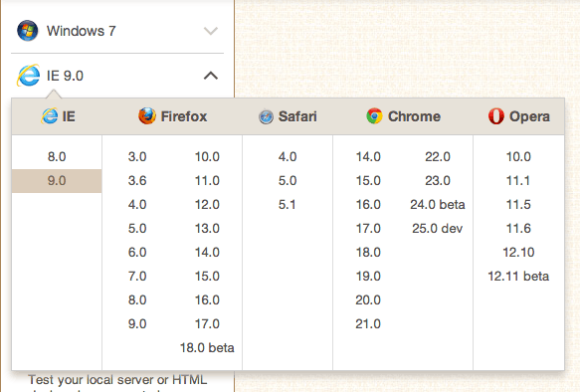Pick Firefox 18.0 beta
Screen dimensions: 580x392
[207, 348]
